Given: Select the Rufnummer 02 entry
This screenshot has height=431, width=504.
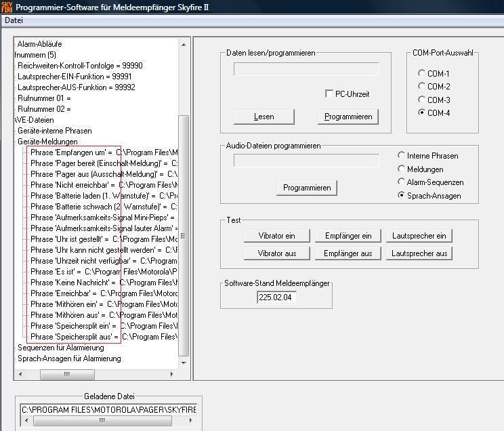Looking at the screenshot, I should click(x=44, y=109).
